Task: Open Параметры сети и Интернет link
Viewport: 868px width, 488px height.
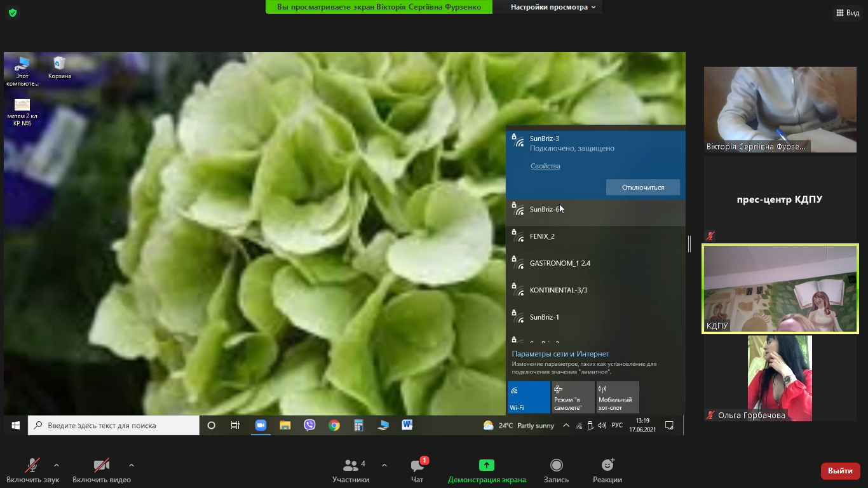Action: [560, 354]
